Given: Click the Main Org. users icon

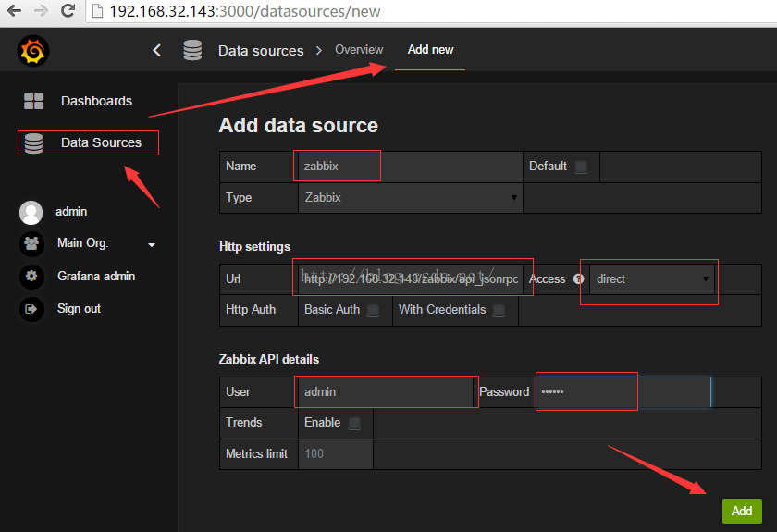Looking at the screenshot, I should coord(31,243).
